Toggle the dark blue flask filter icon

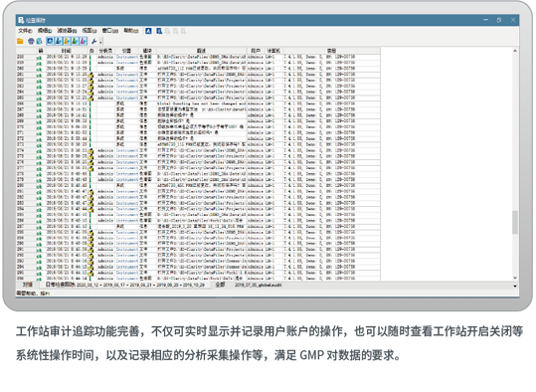(59, 42)
